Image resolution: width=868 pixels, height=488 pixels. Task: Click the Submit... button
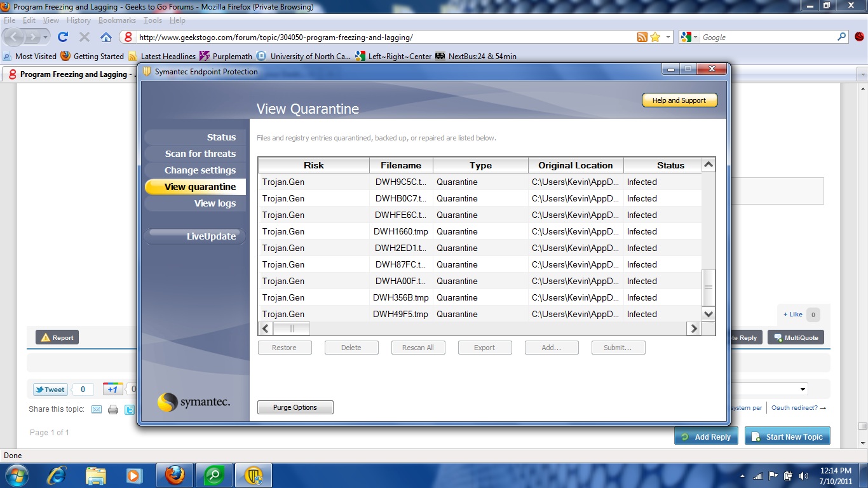pyautogui.click(x=618, y=348)
